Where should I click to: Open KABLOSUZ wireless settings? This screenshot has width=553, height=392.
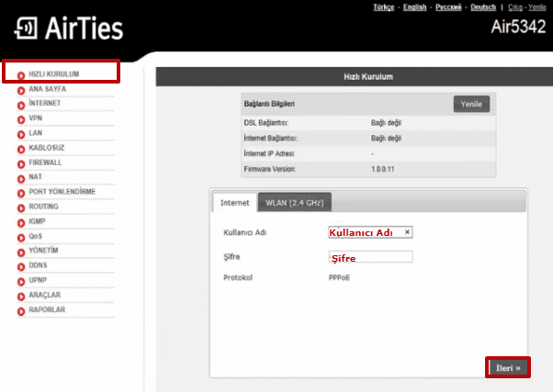(x=47, y=148)
